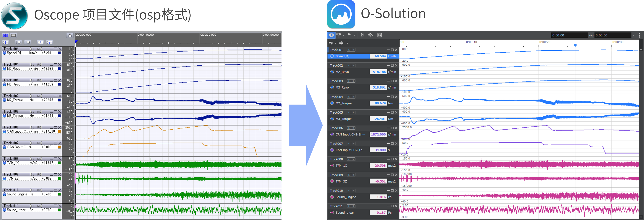Open the flag marker dropdown arrow
Image resolution: width=644 pixels, height=220 pixels.
click(354, 35)
